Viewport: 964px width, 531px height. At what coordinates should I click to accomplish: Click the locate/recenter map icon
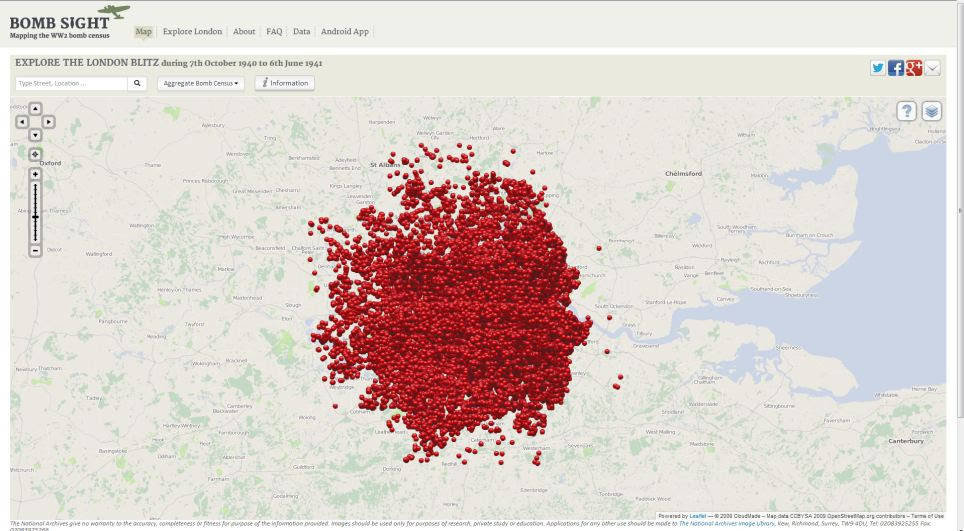coord(35,154)
